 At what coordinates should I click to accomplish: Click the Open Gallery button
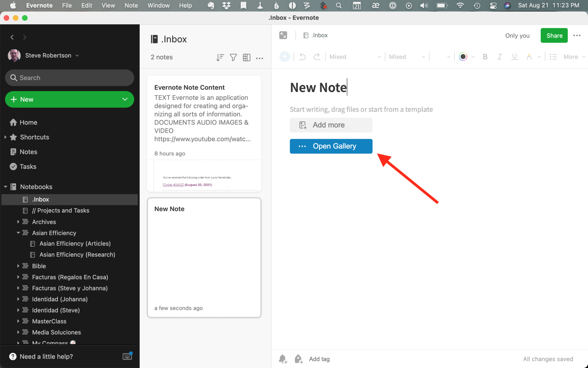point(331,146)
